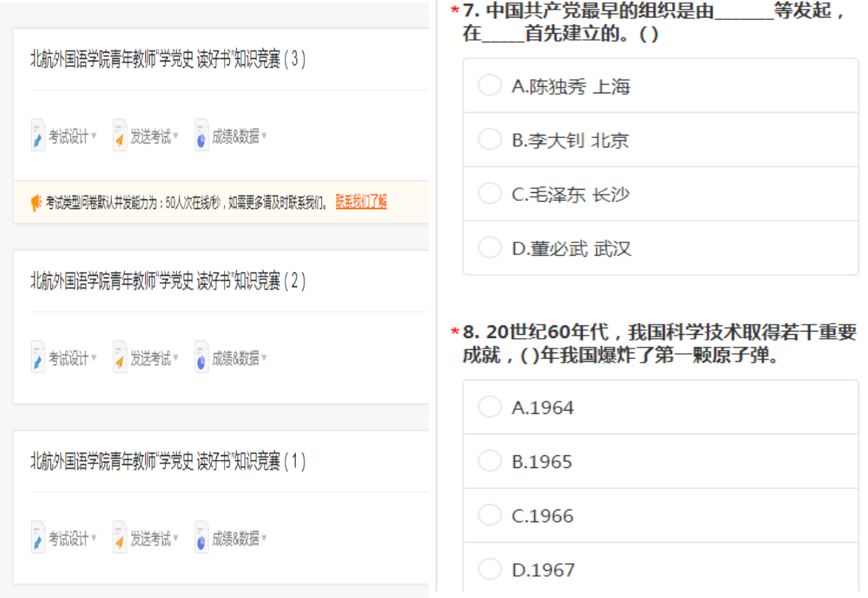Image resolution: width=868 pixels, height=598 pixels.
Task: Select option C.毛泽东 长沙 for question 7
Action: pos(490,193)
